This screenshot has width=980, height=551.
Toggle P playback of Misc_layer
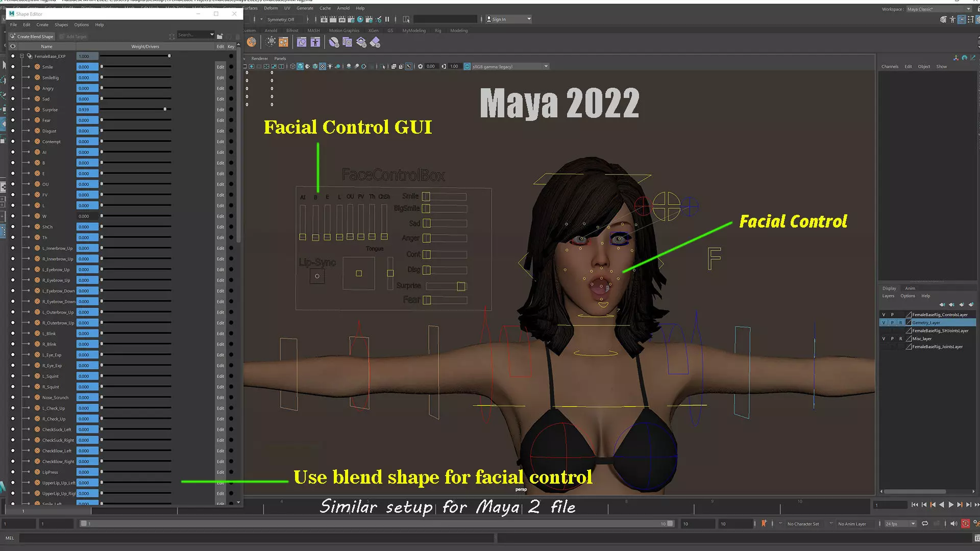point(892,339)
